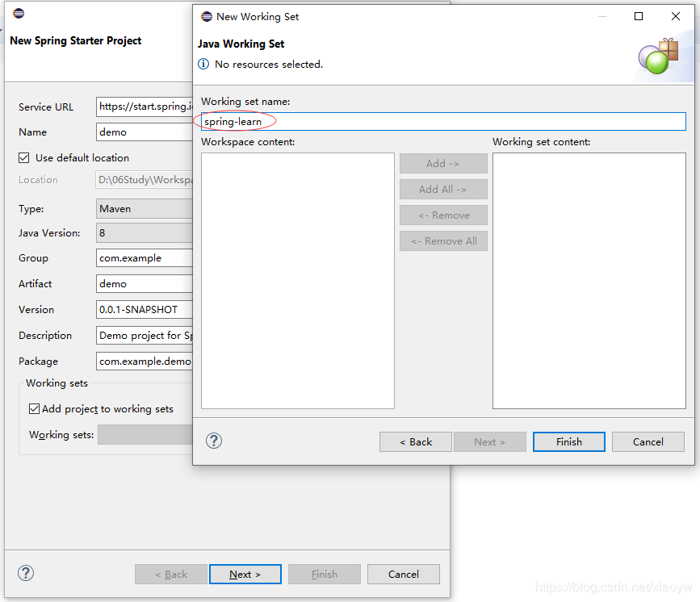This screenshot has width=700, height=602.
Task: Focus the Package field com.example.demo
Action: pos(145,361)
